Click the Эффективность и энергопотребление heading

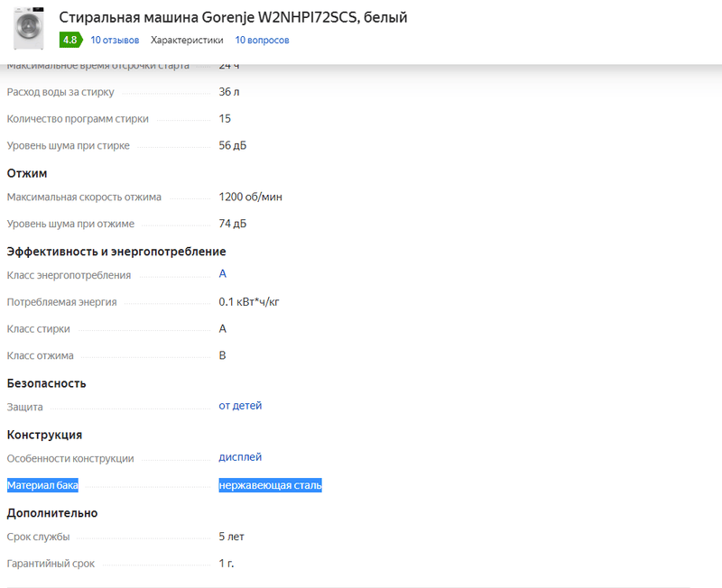[116, 252]
